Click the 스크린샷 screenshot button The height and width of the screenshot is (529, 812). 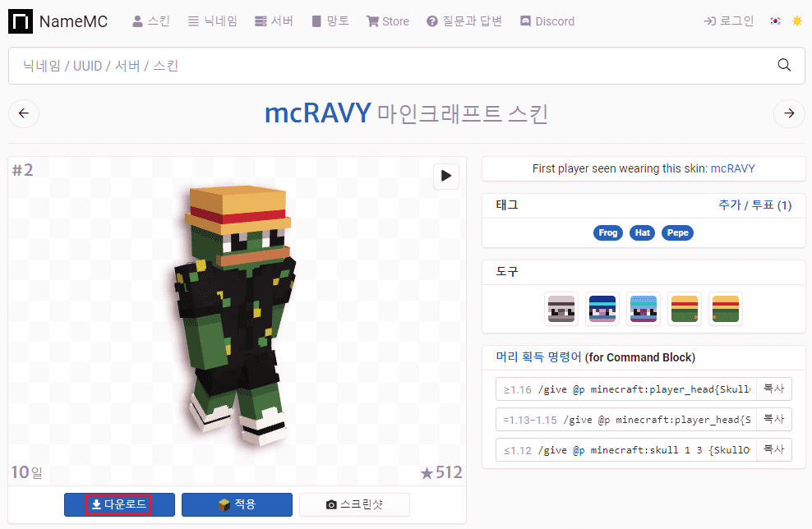(354, 504)
